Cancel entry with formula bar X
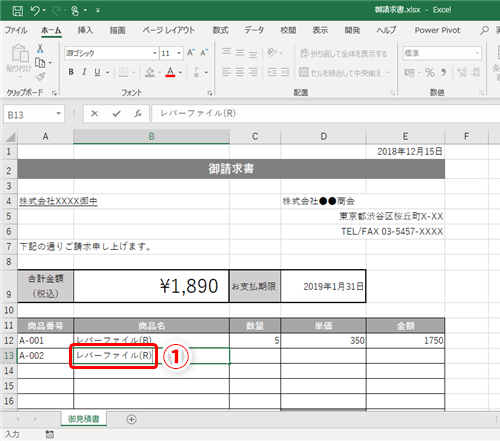The image size is (500, 441). [95, 114]
